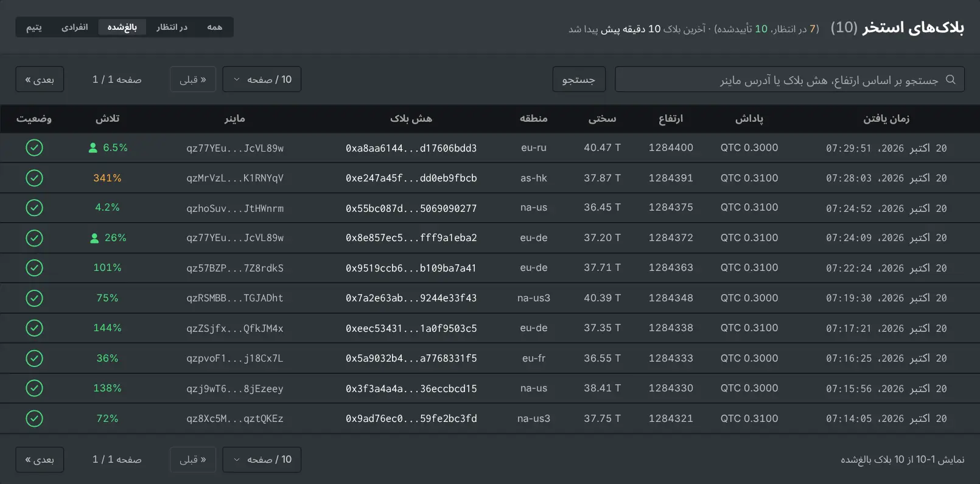Open the top 10 per page dropdown
Screen dimensions: 980x484
tap(262, 79)
